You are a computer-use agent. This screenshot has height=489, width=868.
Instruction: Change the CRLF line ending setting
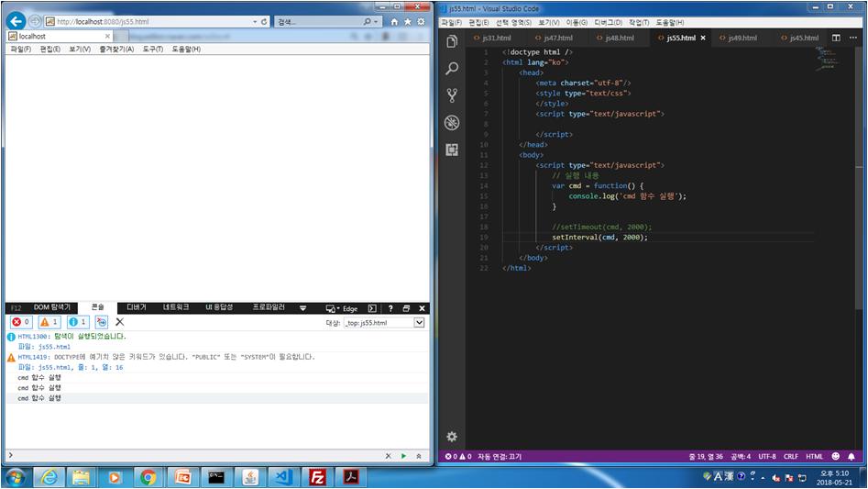[x=790, y=456]
